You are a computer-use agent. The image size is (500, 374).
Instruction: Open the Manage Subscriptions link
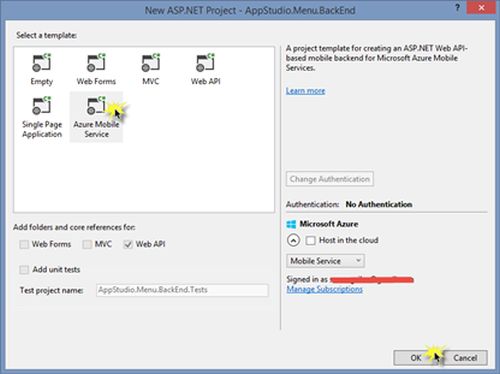pyautogui.click(x=325, y=289)
